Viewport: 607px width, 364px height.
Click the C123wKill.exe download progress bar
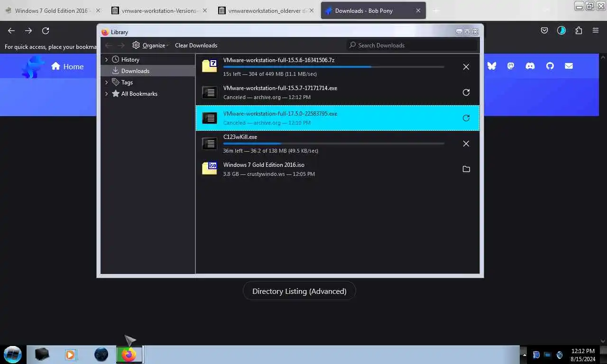click(333, 144)
